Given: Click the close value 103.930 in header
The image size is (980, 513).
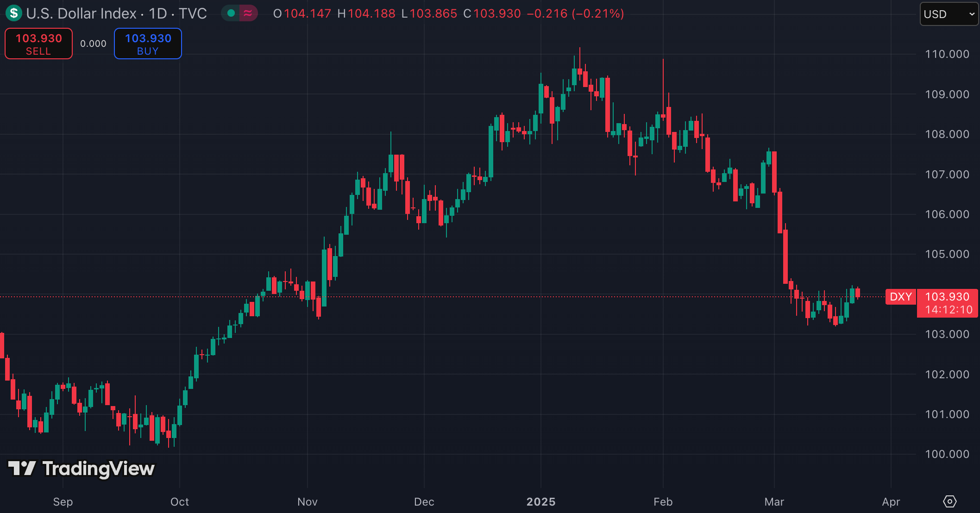Looking at the screenshot, I should (x=497, y=13).
